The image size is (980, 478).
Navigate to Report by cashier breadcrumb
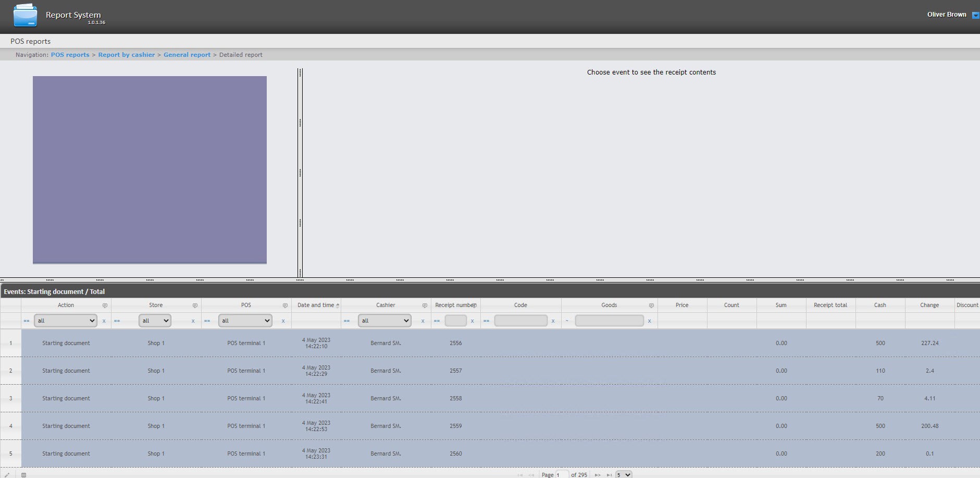(127, 55)
